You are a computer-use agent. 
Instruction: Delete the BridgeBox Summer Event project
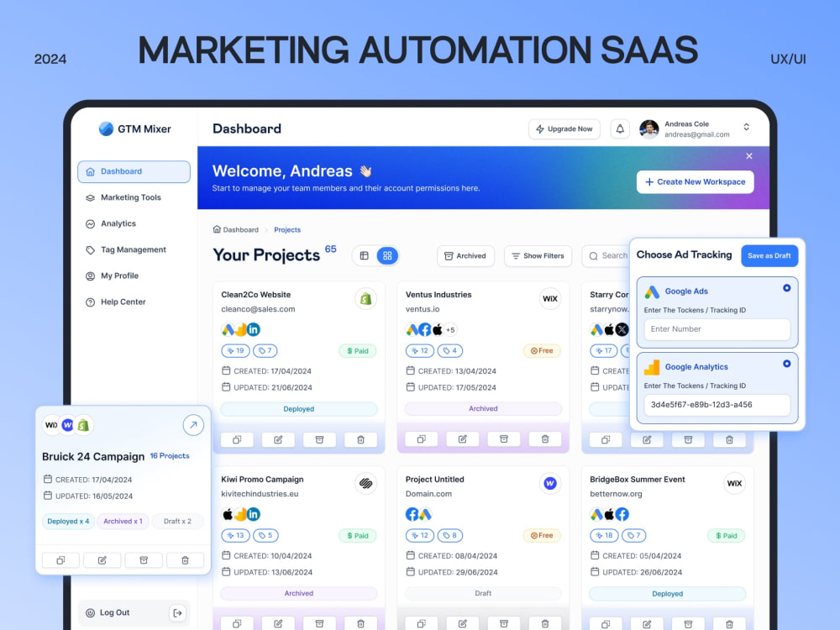(x=729, y=623)
